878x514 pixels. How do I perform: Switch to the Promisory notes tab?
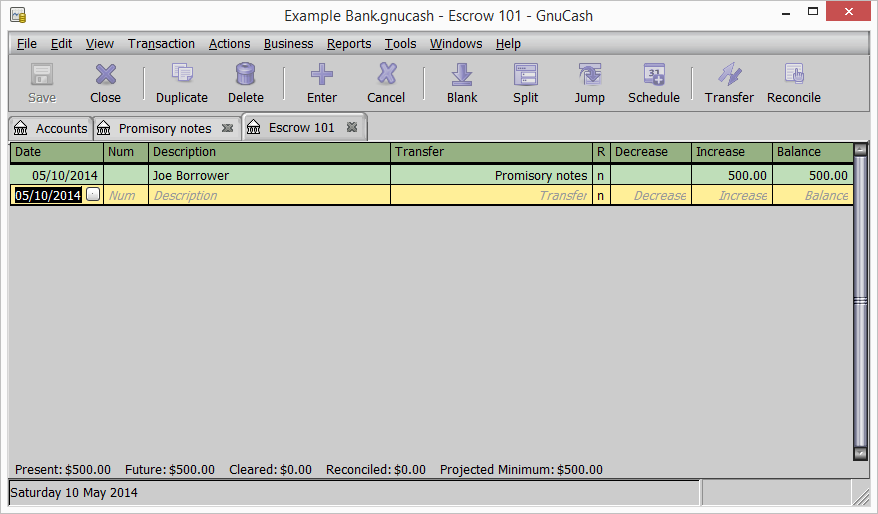(x=164, y=128)
